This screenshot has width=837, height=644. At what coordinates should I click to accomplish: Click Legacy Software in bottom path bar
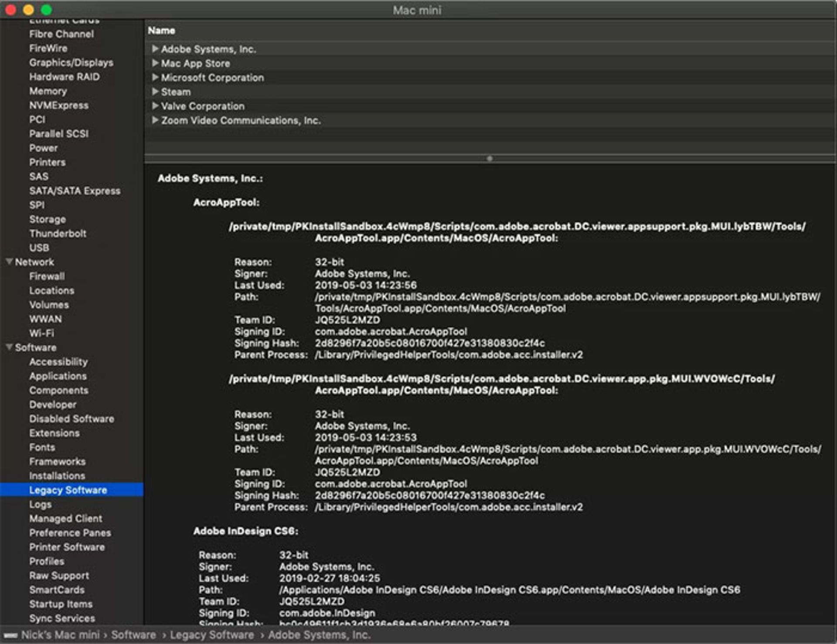[212, 635]
